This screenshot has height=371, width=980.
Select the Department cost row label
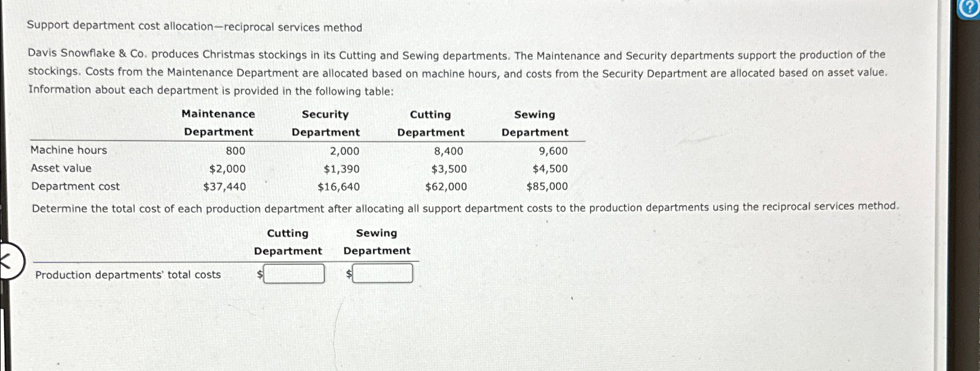[76, 186]
